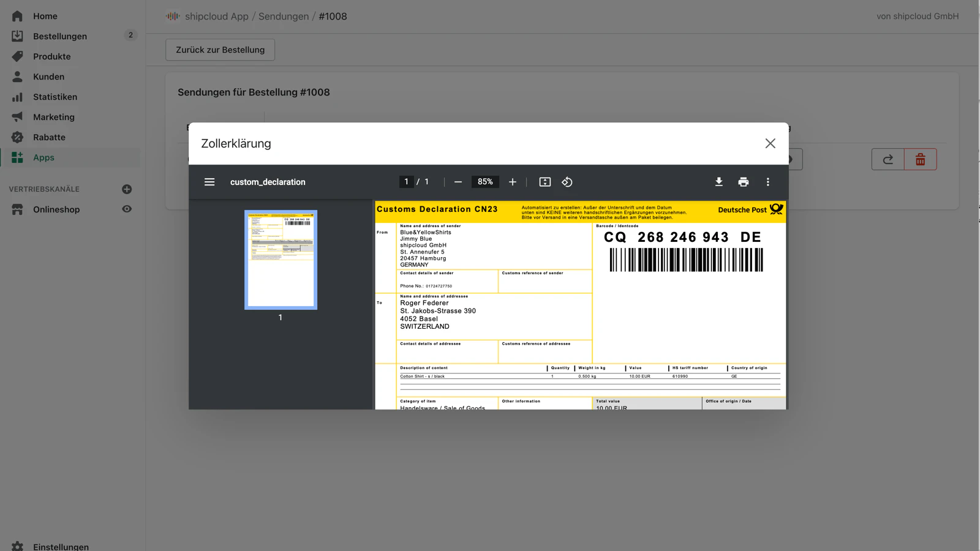Click the Zurück zur Bestellung button

[219, 50]
